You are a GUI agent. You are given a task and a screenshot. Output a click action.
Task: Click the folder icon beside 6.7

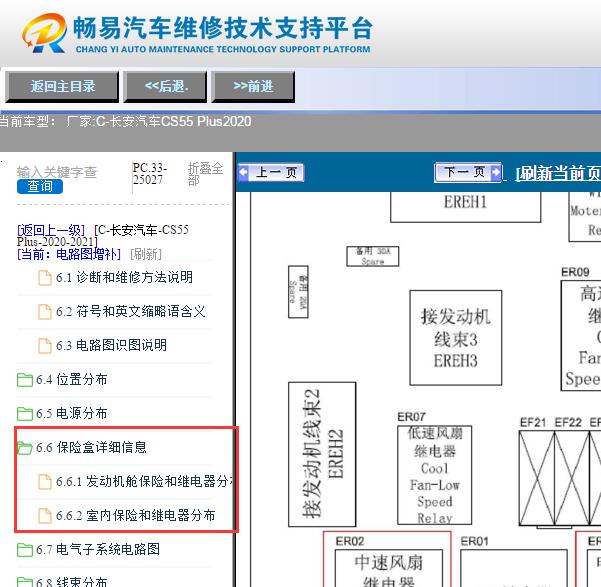25,550
